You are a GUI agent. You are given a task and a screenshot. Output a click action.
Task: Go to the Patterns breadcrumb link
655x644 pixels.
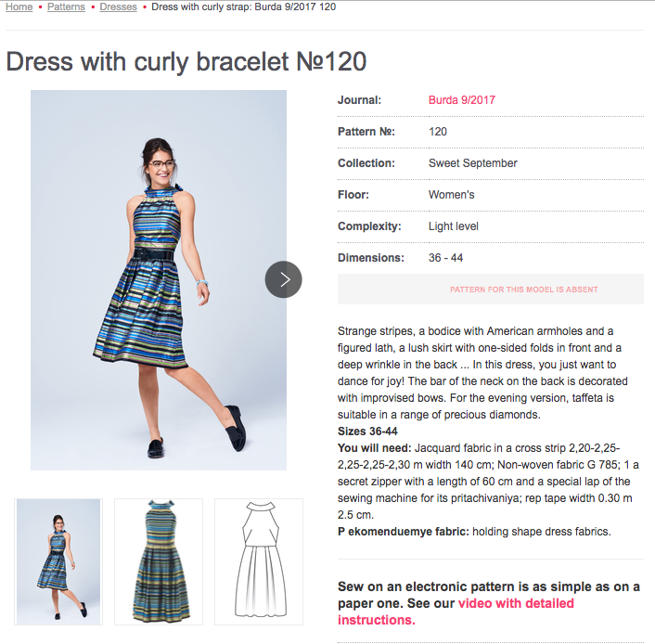pos(66,6)
